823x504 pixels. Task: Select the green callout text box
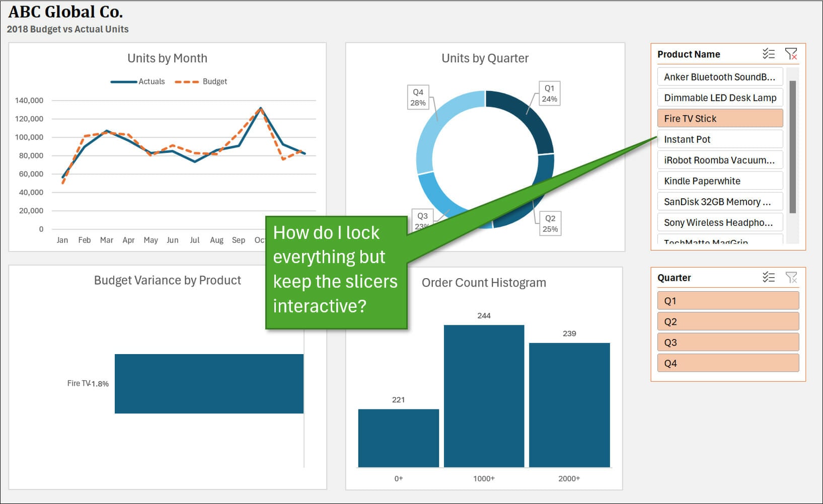[336, 273]
